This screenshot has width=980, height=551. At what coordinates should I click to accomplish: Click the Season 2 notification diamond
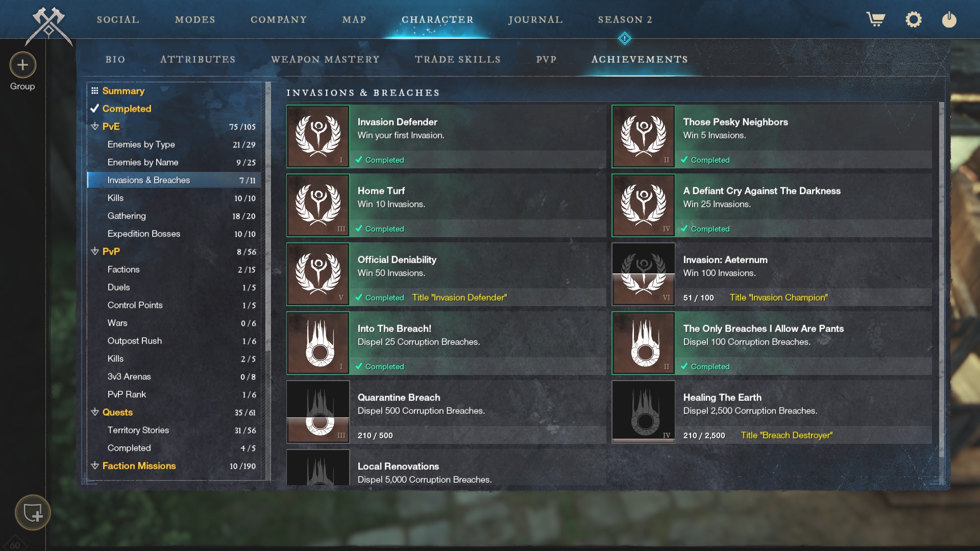click(624, 38)
